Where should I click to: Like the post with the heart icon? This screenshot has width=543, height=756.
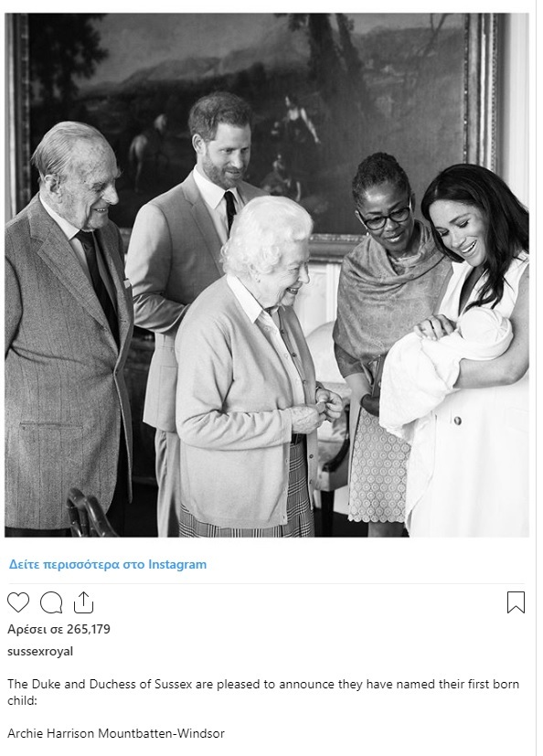[x=18, y=602]
